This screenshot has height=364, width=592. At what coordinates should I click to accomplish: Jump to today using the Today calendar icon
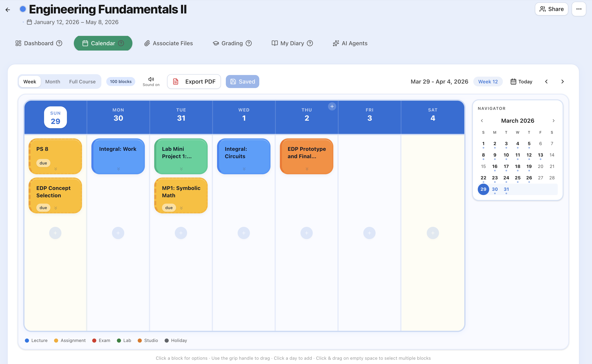point(513,81)
